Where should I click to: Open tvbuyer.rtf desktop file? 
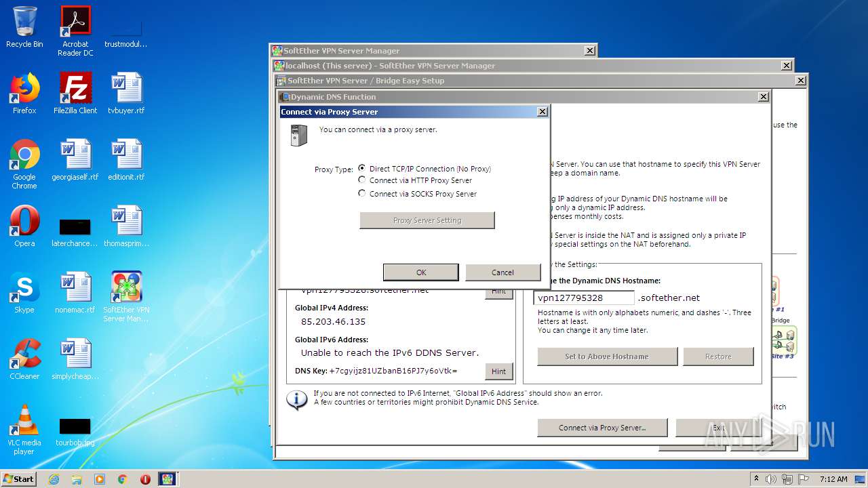(126, 94)
